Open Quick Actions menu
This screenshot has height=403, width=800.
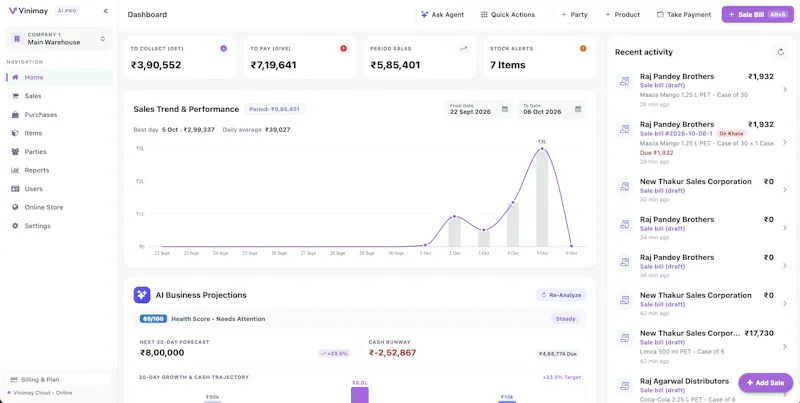pyautogui.click(x=508, y=15)
